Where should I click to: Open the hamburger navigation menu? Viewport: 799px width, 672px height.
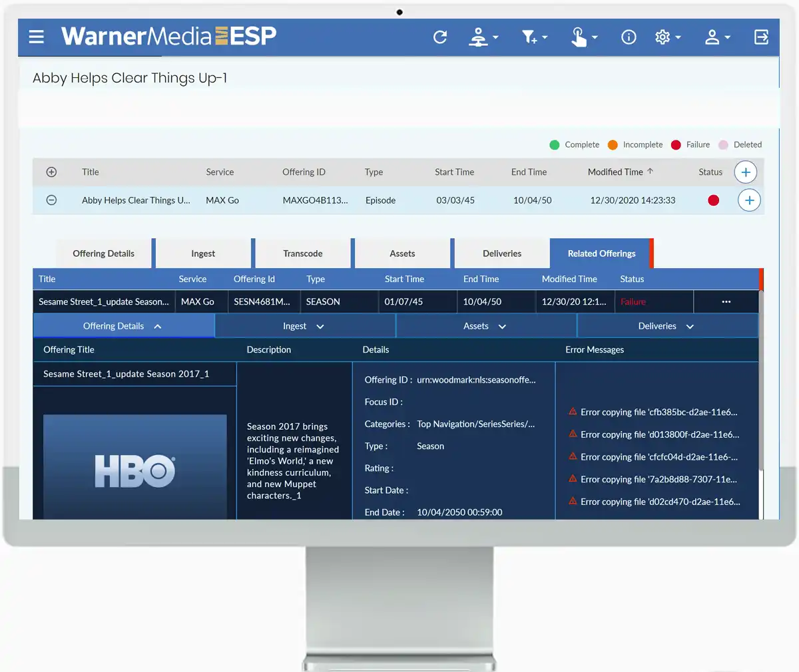point(37,37)
